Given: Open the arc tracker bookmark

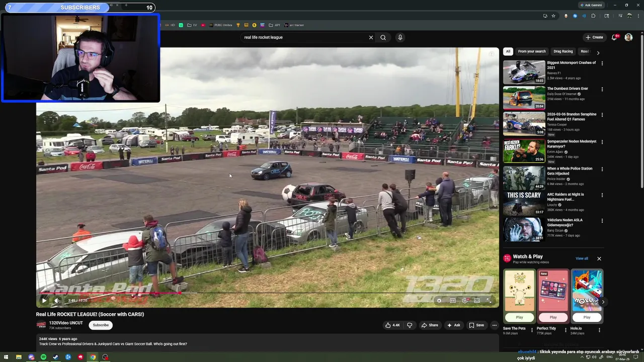Looking at the screenshot, I should point(294,25).
